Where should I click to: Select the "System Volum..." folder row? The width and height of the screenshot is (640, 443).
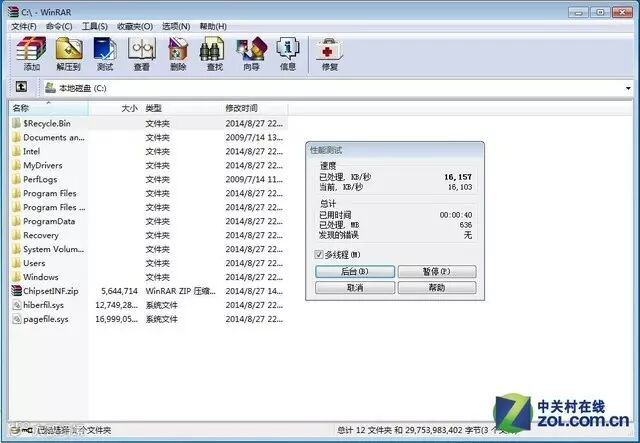pos(149,249)
